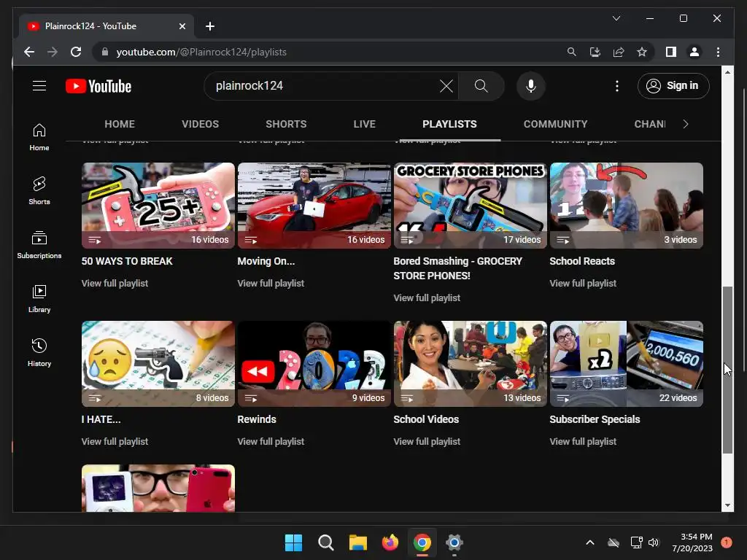Open Chrome profile icon
This screenshot has height=560, width=747.
(694, 52)
